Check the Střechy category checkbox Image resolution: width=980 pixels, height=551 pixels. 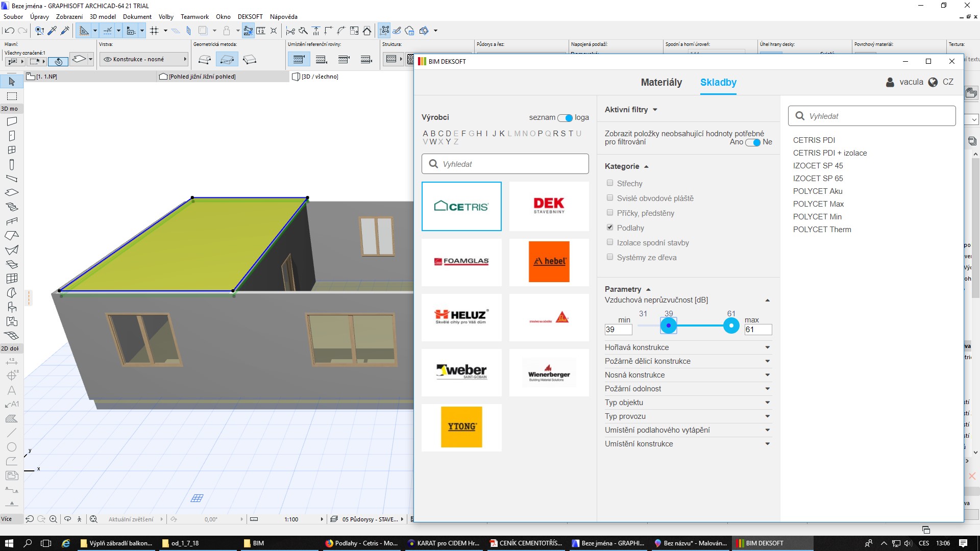pos(610,183)
